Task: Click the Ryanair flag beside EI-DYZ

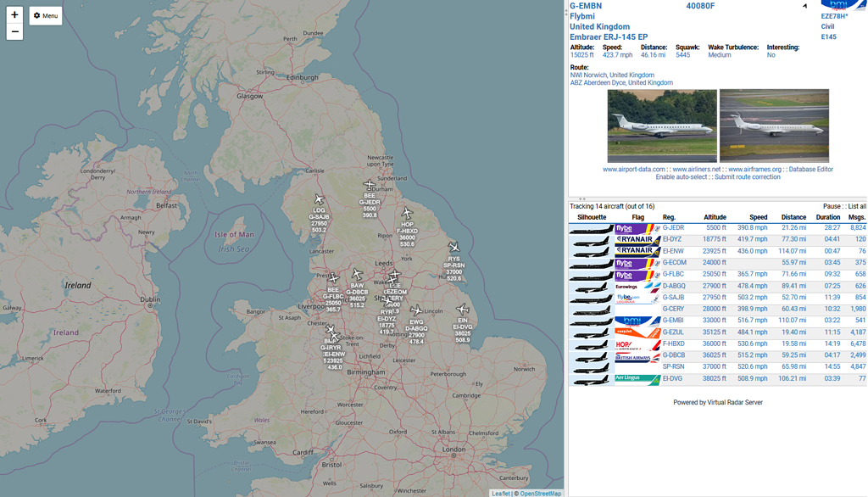Action: click(x=638, y=240)
